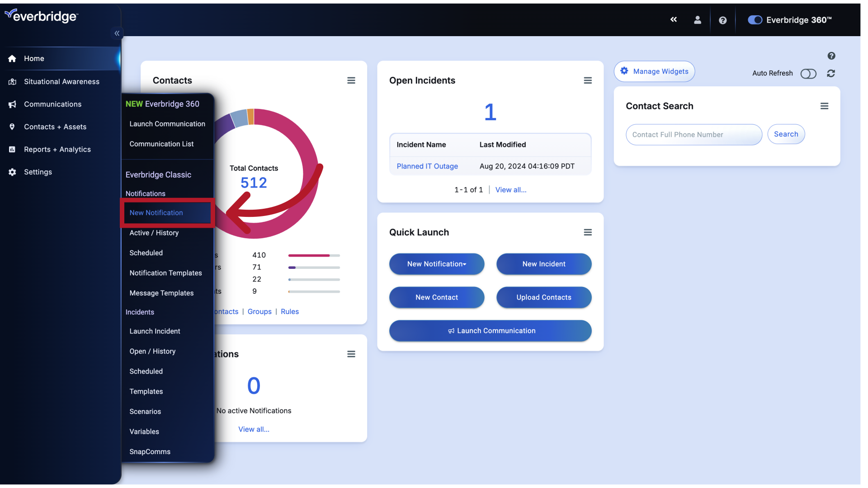Open the user profile icon
Viewport: 868px width, 488px height.
tap(698, 20)
